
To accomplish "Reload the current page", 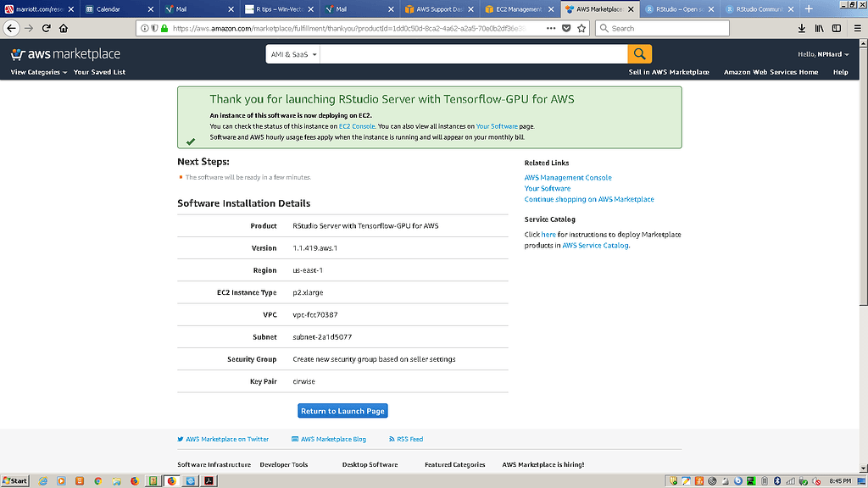I will coord(47,28).
